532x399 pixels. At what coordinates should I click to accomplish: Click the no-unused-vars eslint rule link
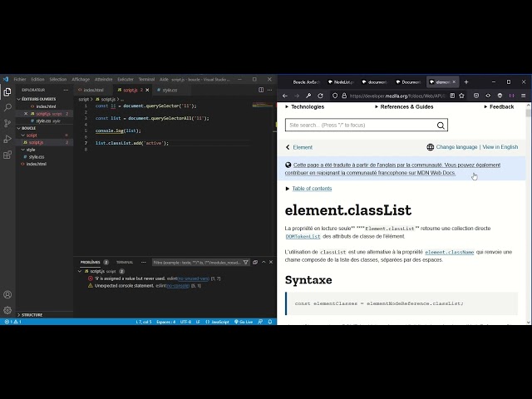pos(194,278)
